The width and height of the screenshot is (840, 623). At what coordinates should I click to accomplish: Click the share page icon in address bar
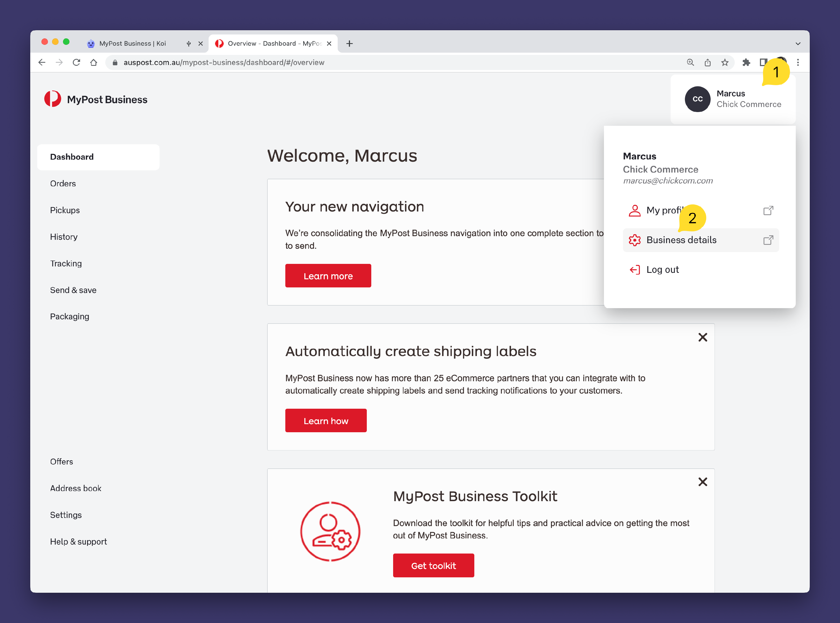click(707, 62)
